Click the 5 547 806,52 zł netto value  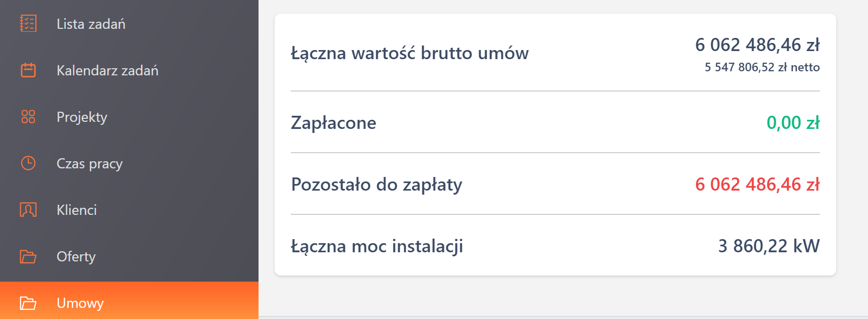click(762, 67)
